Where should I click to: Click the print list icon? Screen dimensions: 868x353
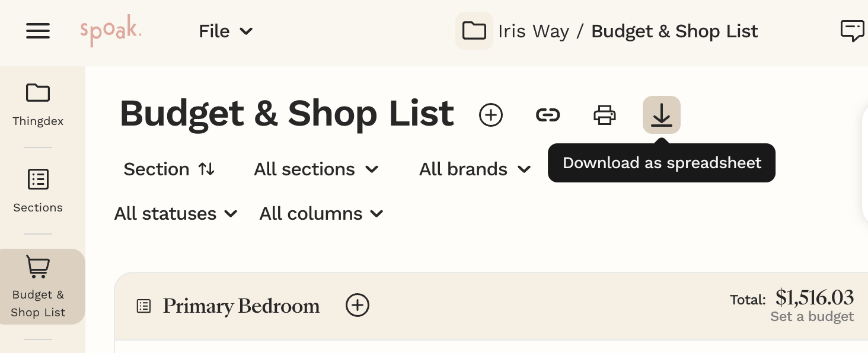[605, 115]
